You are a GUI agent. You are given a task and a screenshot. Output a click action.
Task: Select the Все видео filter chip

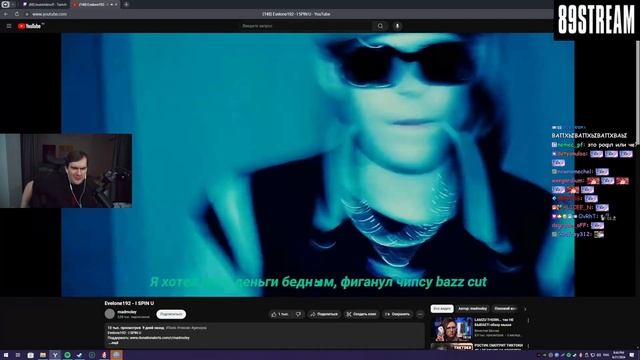tap(442, 309)
